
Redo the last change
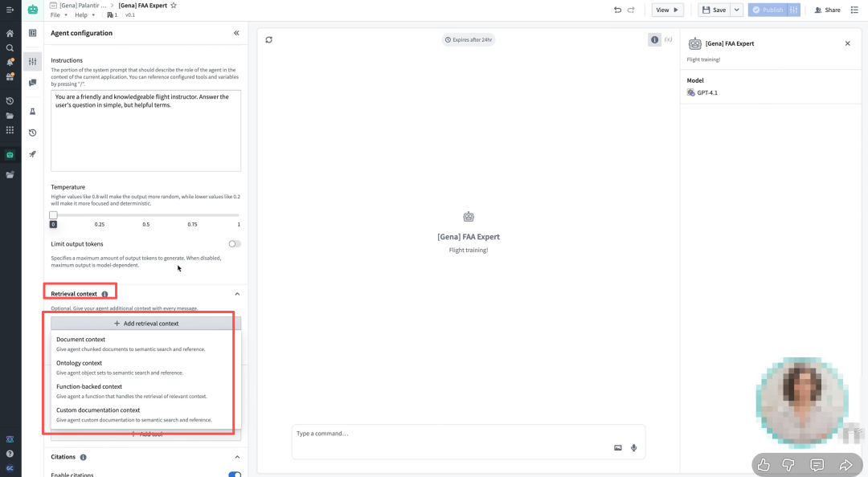pyautogui.click(x=631, y=10)
